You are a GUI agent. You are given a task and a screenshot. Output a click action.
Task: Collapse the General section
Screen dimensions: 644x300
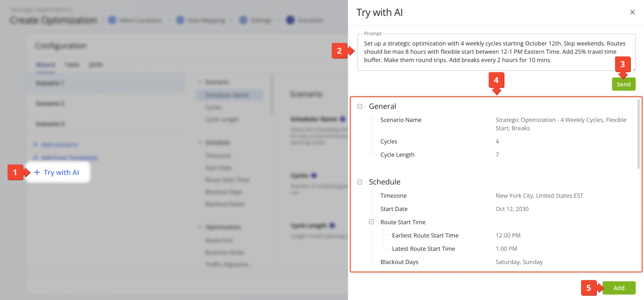(360, 107)
